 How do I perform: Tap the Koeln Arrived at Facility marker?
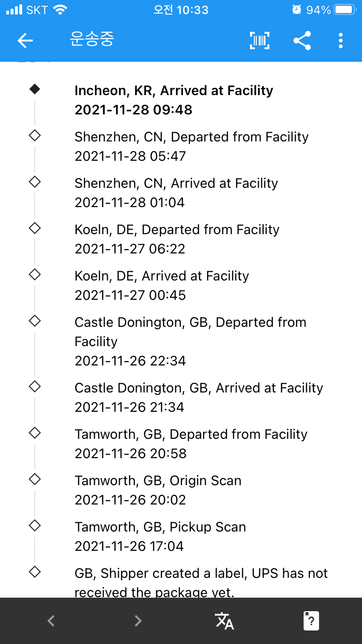point(35,275)
